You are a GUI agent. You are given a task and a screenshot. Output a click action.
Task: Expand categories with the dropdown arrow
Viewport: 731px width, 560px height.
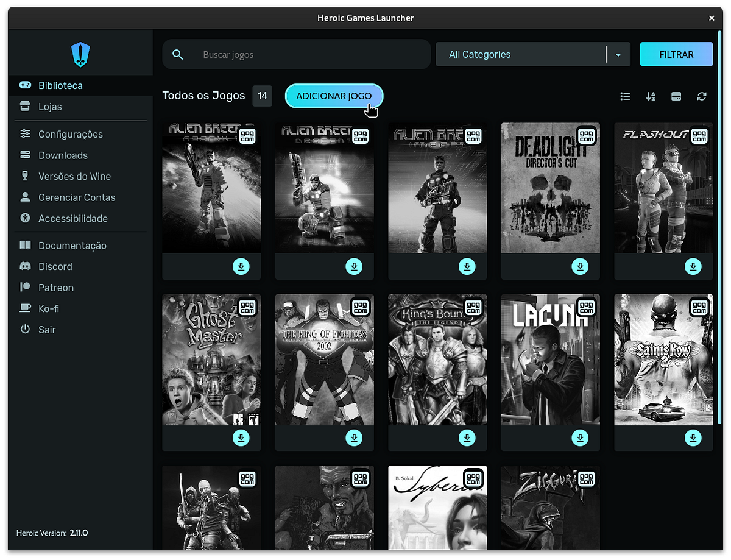[618, 55]
